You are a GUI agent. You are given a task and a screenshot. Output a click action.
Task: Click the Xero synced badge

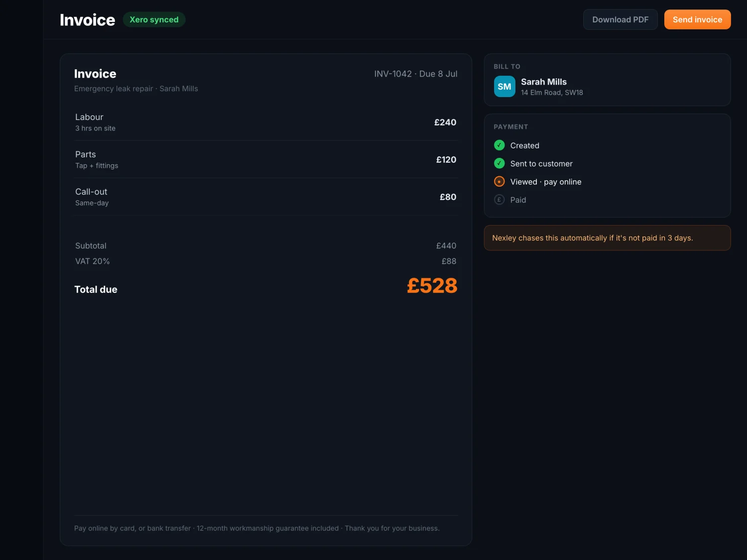tap(154, 19)
